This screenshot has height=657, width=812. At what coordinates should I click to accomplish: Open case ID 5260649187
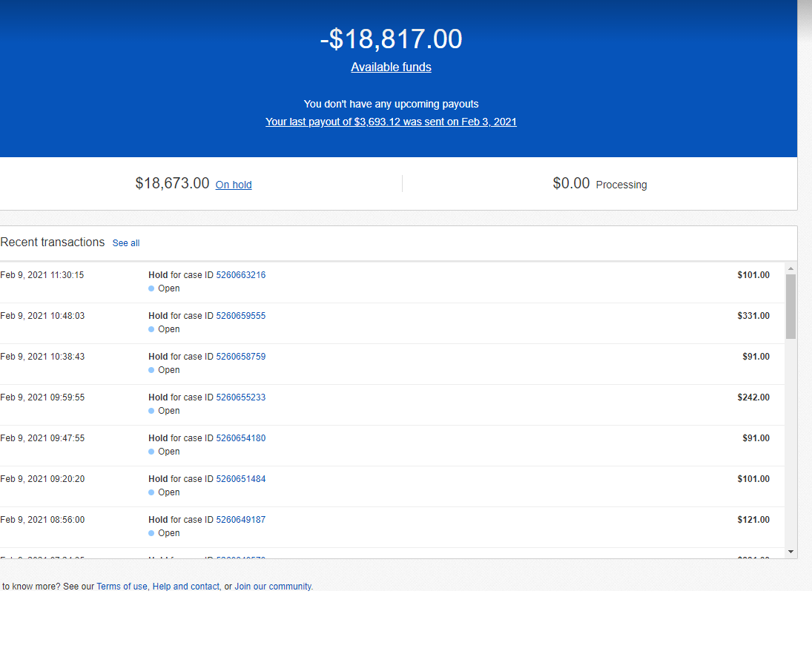tap(241, 520)
